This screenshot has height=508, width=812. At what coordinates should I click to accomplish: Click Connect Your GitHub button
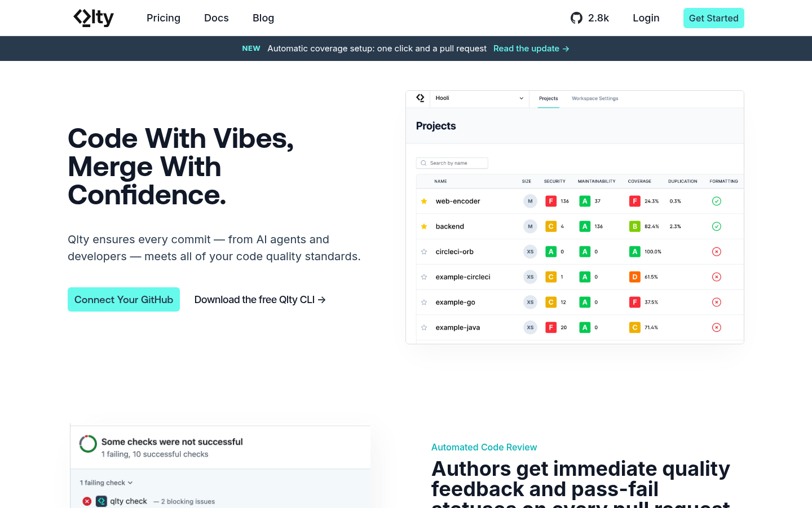pos(124,300)
